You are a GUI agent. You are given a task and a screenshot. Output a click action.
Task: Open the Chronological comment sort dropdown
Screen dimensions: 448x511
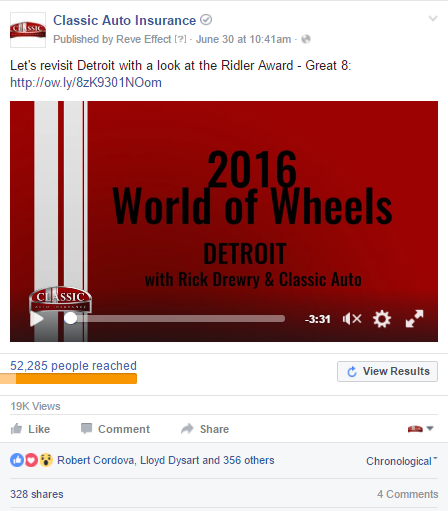click(x=401, y=461)
